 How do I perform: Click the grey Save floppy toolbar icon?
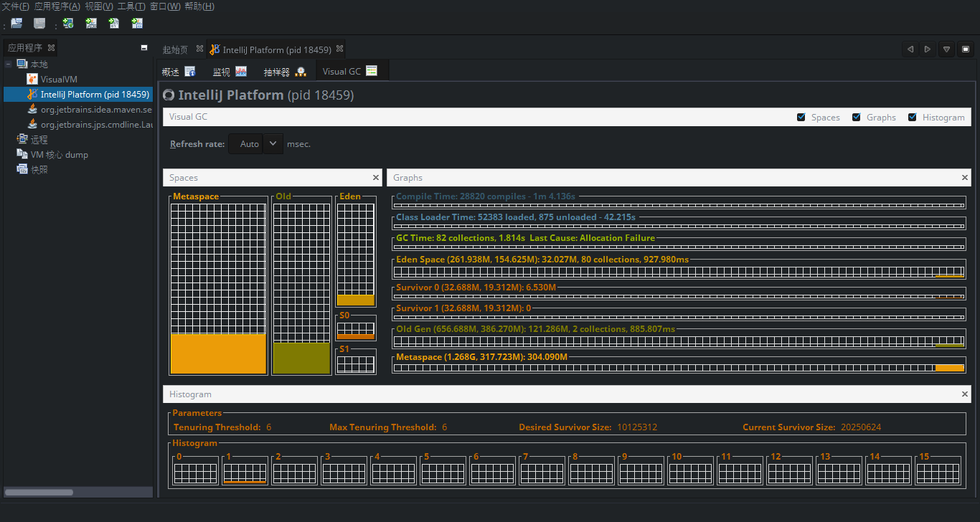(39, 23)
